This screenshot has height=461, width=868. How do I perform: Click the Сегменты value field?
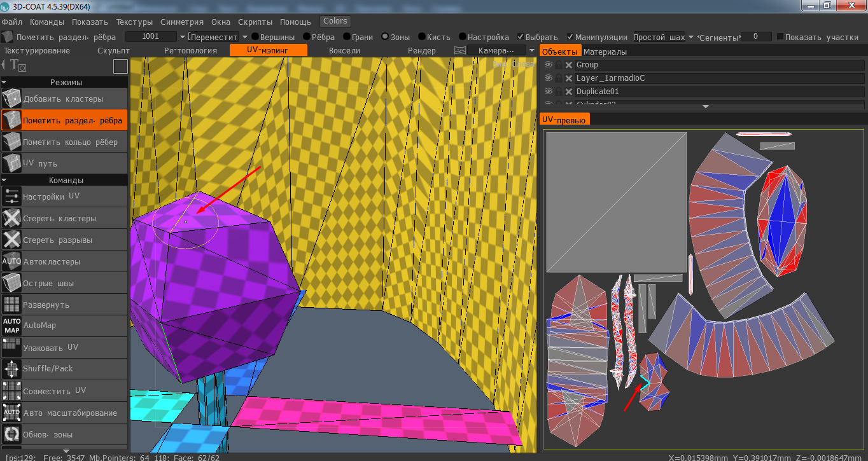click(x=755, y=37)
